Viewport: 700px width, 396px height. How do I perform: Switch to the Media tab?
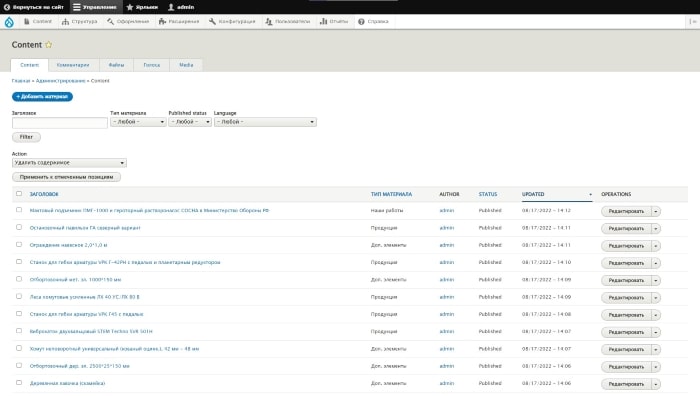coord(186,65)
